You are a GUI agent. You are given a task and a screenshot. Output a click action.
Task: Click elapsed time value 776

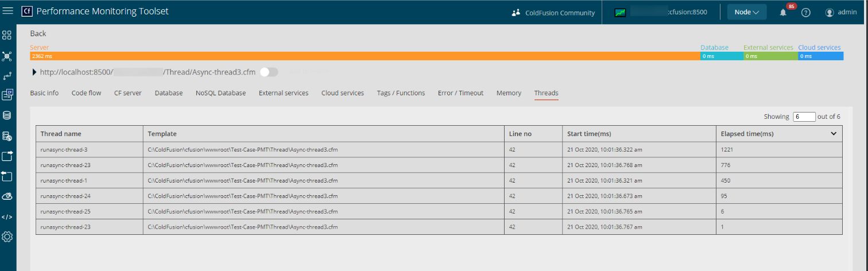[726, 165]
